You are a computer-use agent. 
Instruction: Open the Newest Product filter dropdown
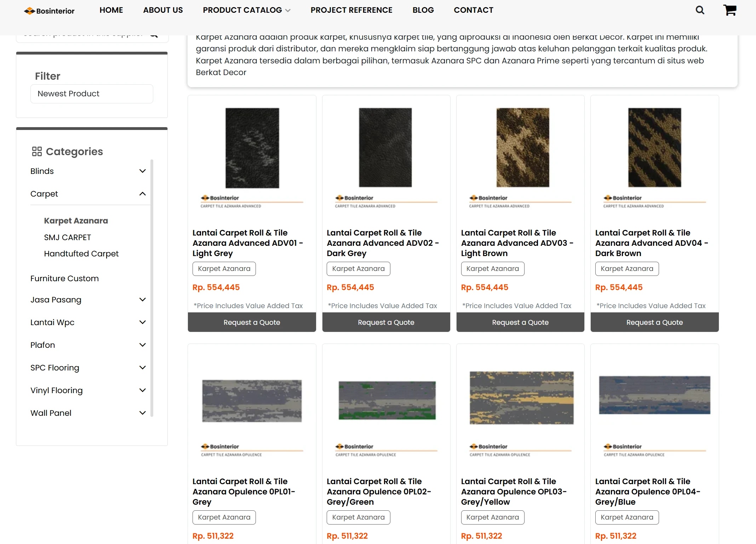coord(92,94)
